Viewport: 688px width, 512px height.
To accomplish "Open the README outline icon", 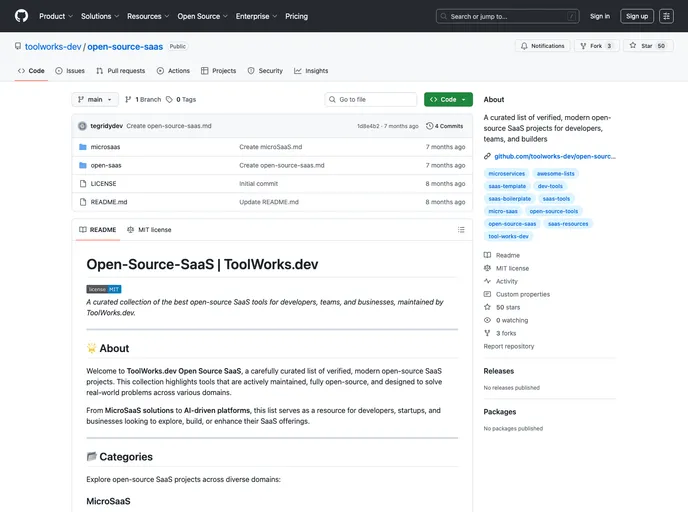I will 461,230.
